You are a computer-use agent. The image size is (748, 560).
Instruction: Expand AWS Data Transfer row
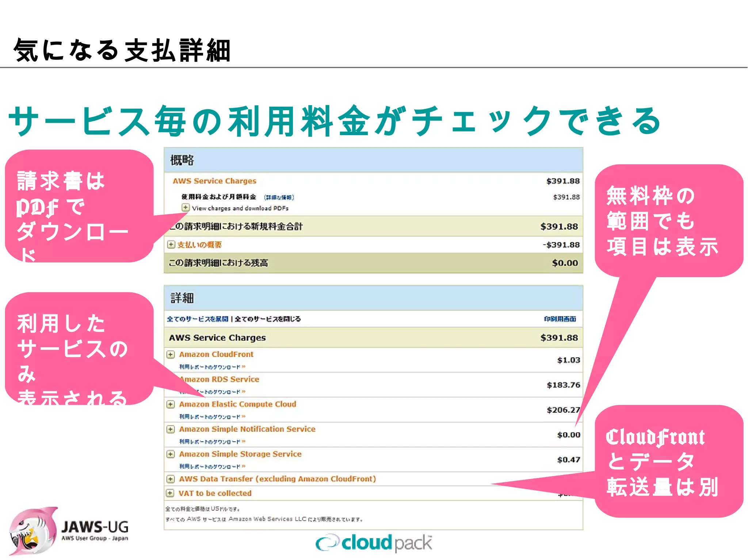[171, 479]
